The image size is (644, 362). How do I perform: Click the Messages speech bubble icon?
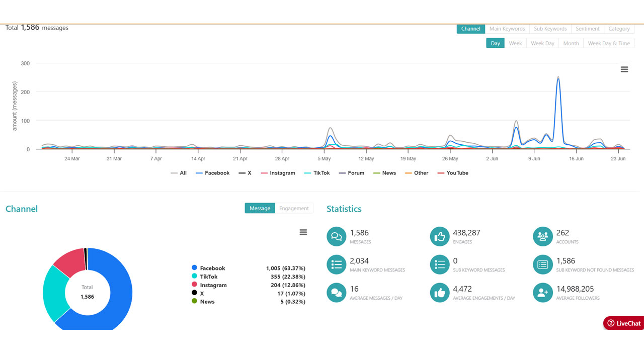(337, 237)
